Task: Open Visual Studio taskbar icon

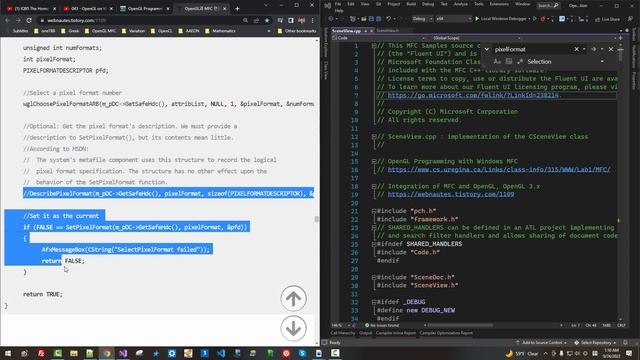Action: (x=123, y=353)
